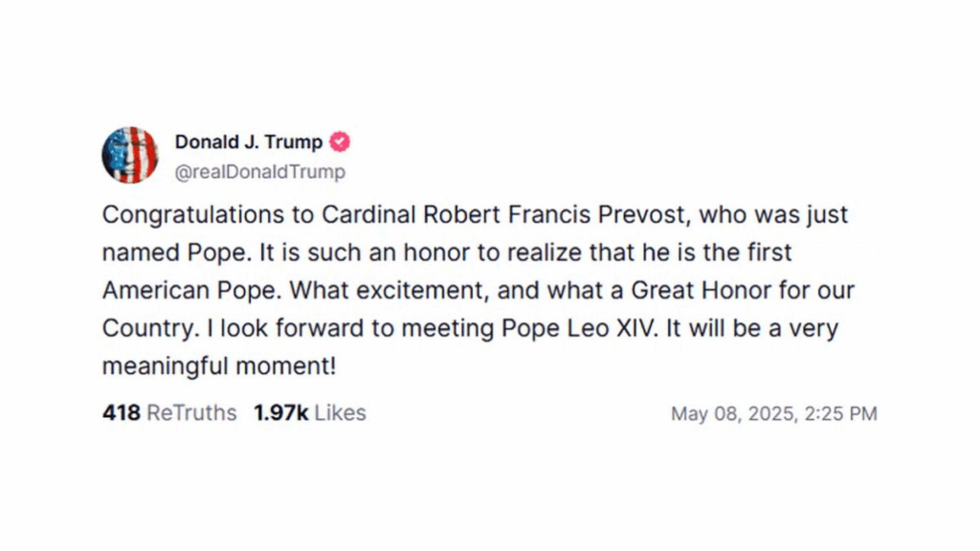Click the phrase "meaningful moment!"

218,366
